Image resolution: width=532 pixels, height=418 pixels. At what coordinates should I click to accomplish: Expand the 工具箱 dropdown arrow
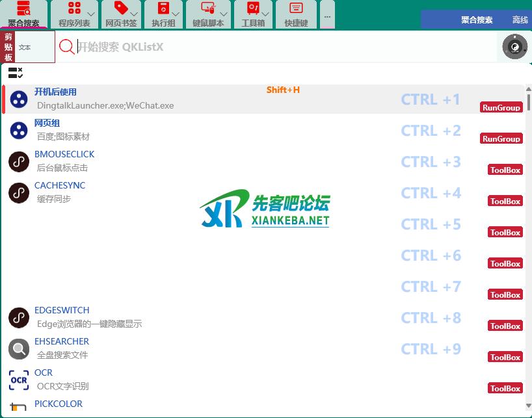(x=266, y=14)
